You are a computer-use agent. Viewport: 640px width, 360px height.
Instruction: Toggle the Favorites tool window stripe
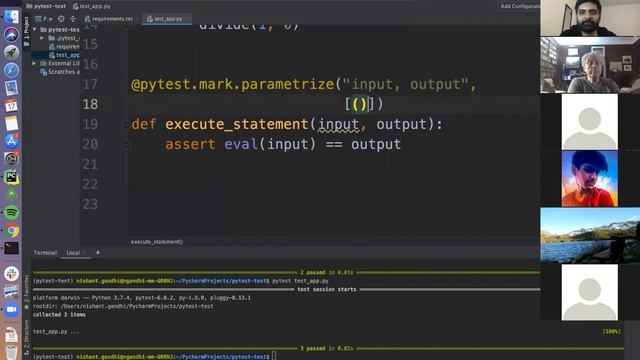(27, 292)
